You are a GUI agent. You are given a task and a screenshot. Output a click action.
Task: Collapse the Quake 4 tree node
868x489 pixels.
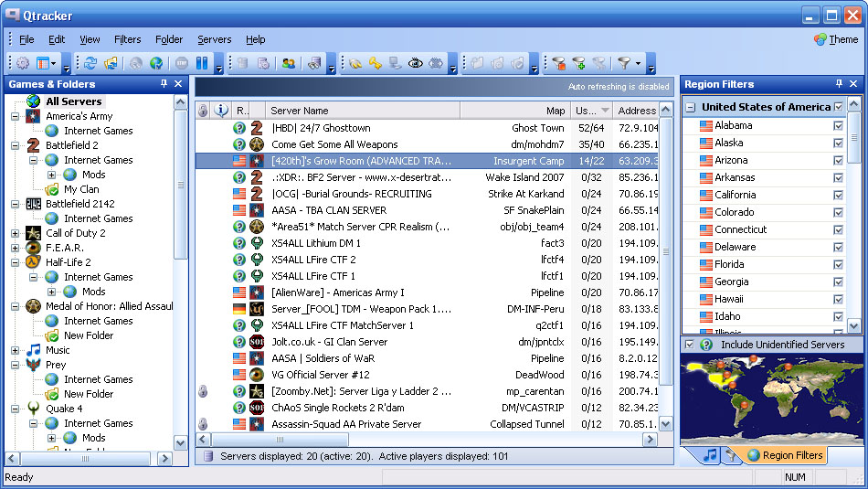pyautogui.click(x=15, y=409)
